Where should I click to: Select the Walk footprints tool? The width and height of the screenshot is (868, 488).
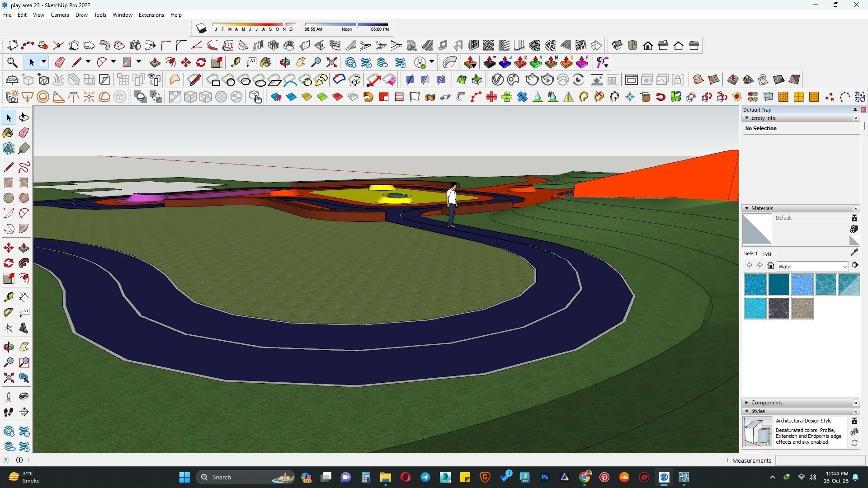pyautogui.click(x=8, y=412)
